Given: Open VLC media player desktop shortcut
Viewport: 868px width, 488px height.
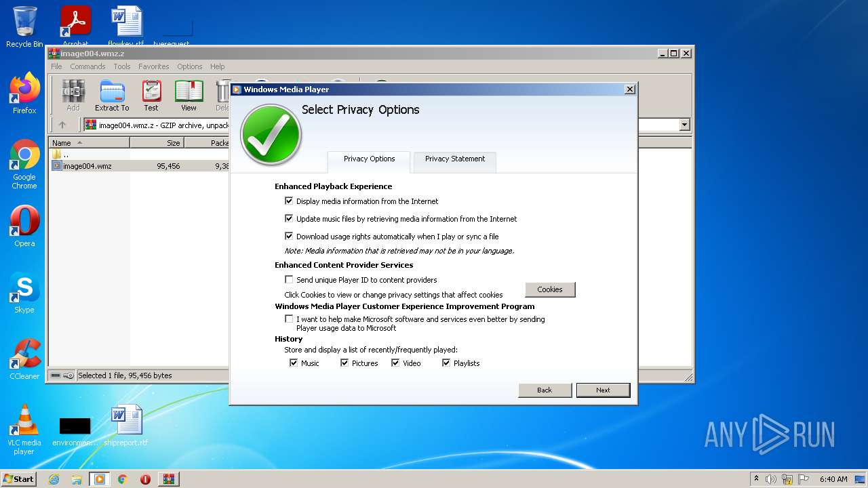Looking at the screenshot, I should point(24,430).
